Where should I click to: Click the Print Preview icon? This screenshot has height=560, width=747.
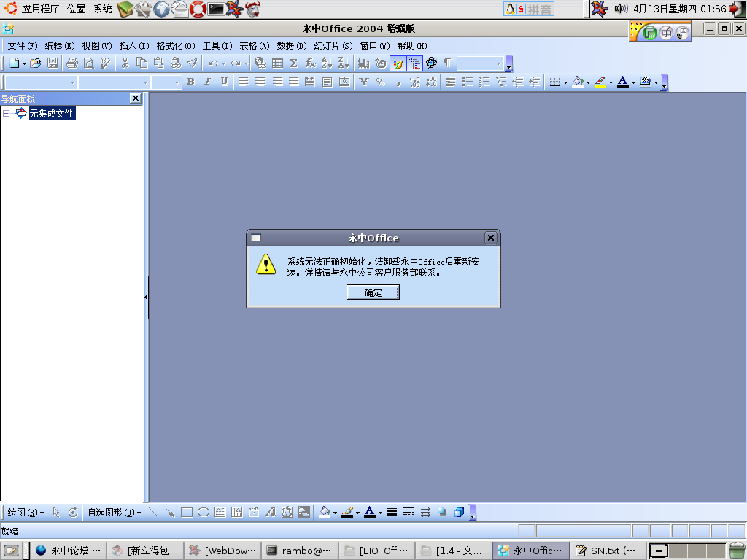88,63
